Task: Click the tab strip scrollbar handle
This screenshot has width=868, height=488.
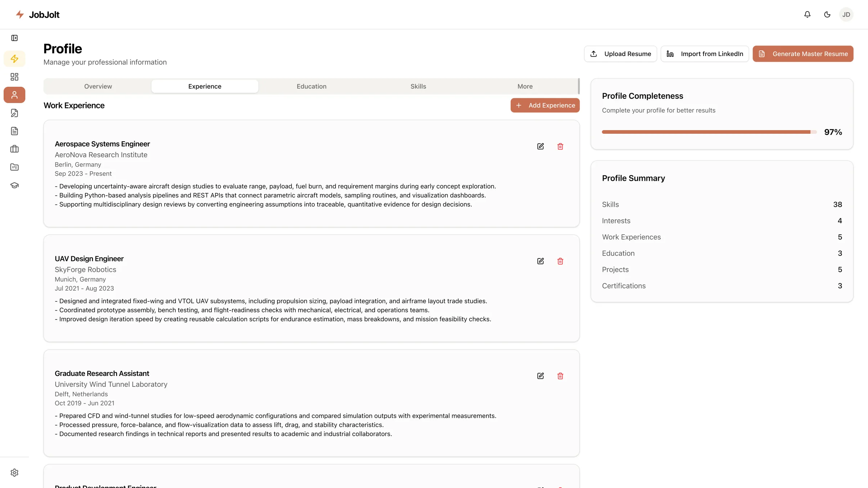Action: point(579,86)
